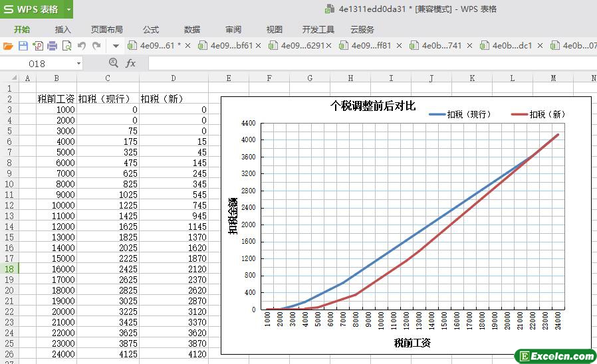Save the workbook with the floppy icon

23,46
